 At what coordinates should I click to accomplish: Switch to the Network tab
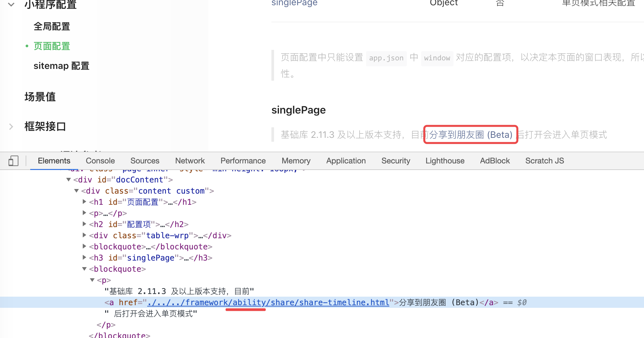(x=190, y=161)
